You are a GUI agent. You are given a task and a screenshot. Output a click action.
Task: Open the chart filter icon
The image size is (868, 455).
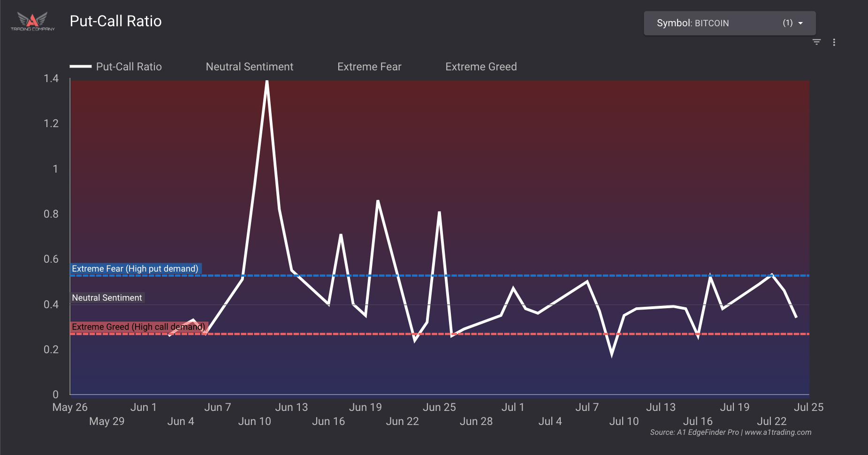point(816,42)
